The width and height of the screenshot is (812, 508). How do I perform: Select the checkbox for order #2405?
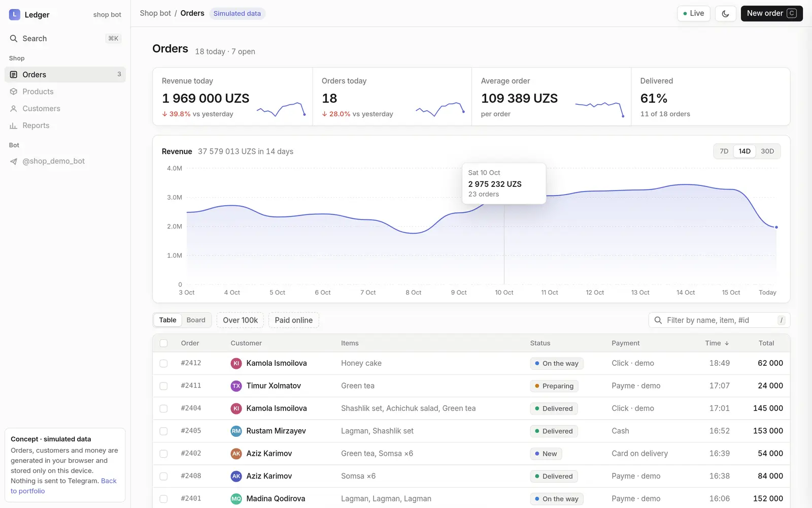tap(163, 431)
